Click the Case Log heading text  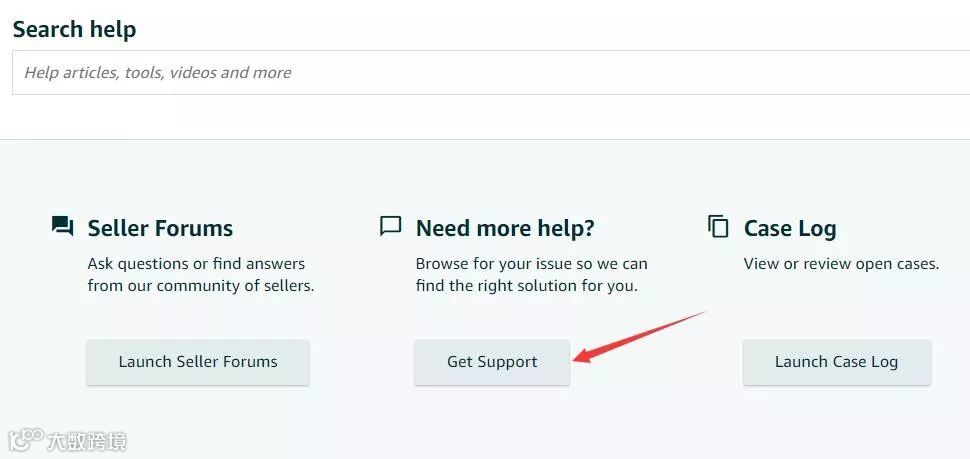point(789,228)
